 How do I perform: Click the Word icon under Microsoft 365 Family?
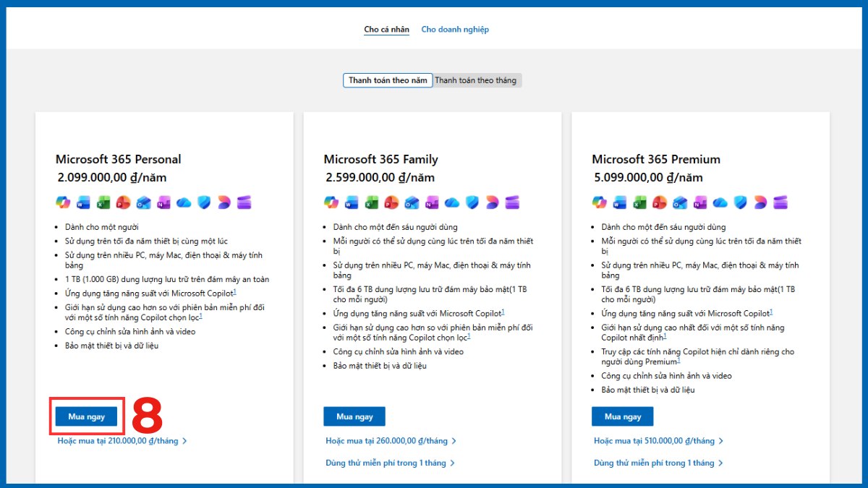(x=352, y=202)
